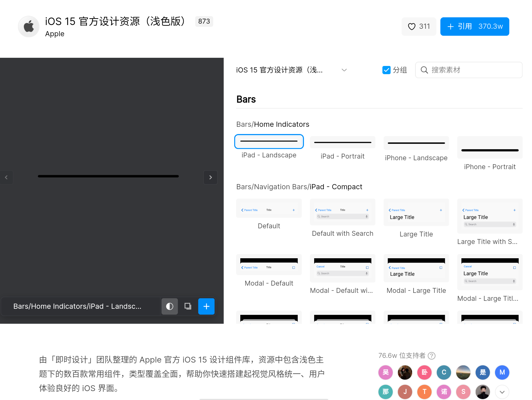Open the Modal - Default wi... thumbnail
532x400 pixels.
tap(342, 268)
